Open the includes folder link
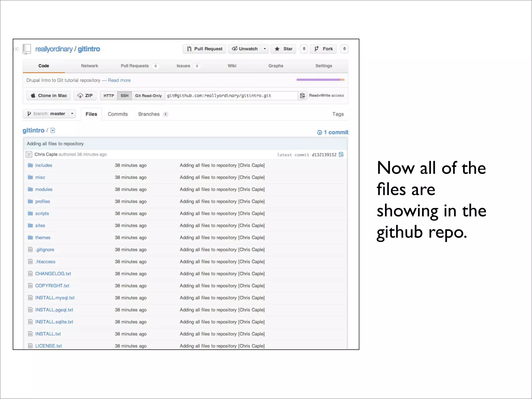Viewport: 532px width, 399px height. [44, 165]
